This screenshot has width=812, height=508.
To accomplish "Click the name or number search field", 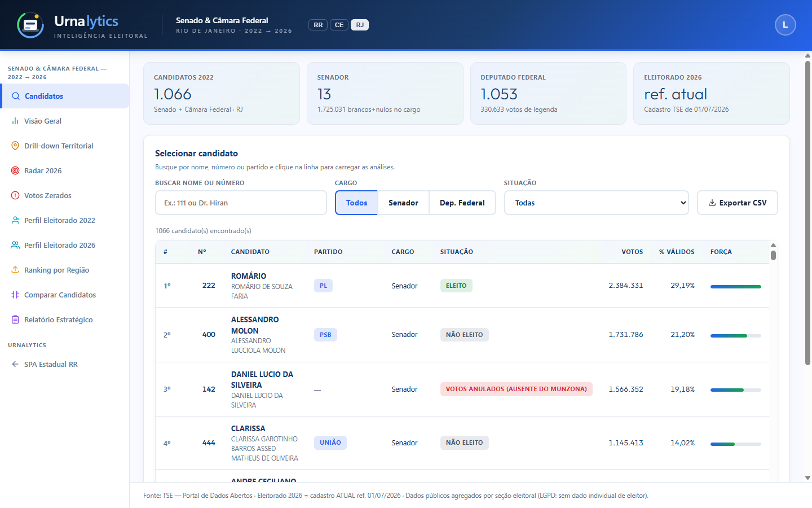I will pos(241,203).
